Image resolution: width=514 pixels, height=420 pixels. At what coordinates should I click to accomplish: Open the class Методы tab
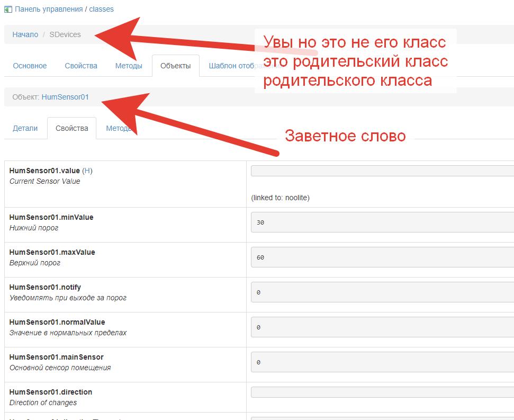[129, 66]
